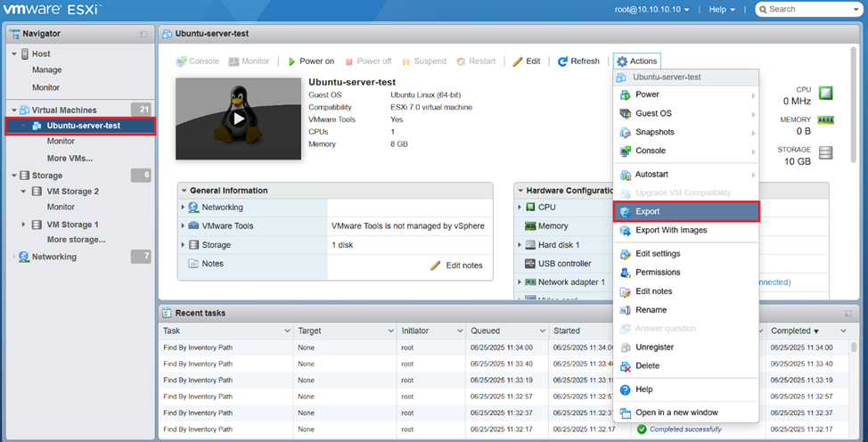Screen dimensions: 868x442
Task: Open the Help dropdown in header
Action: (x=722, y=9)
